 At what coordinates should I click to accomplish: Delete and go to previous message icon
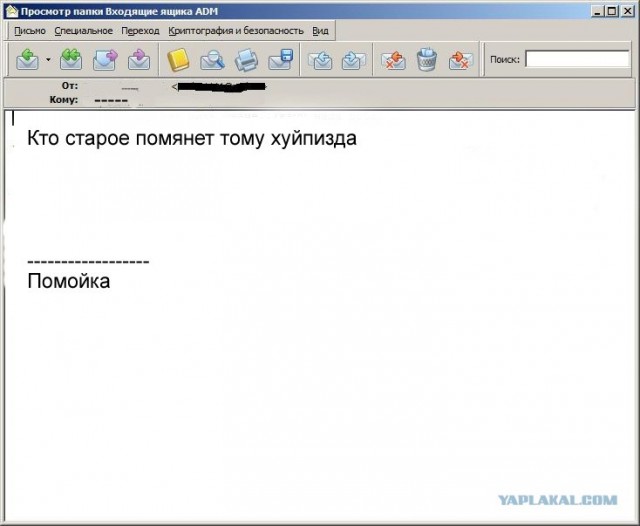point(393,60)
